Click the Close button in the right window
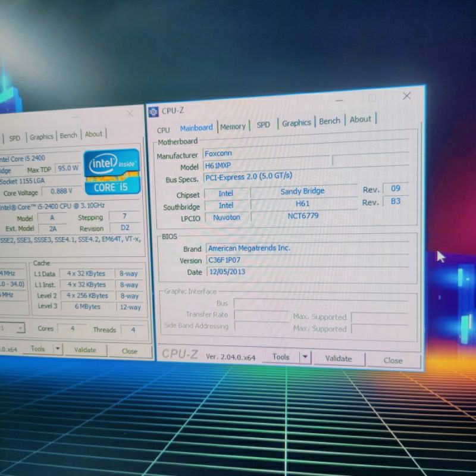476x476 pixels. [x=393, y=360]
